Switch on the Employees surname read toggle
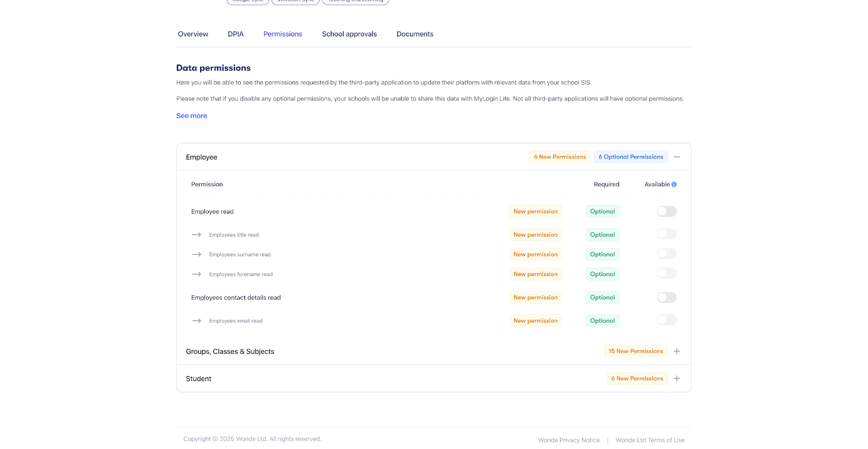The width and height of the screenshot is (868, 449). click(666, 254)
